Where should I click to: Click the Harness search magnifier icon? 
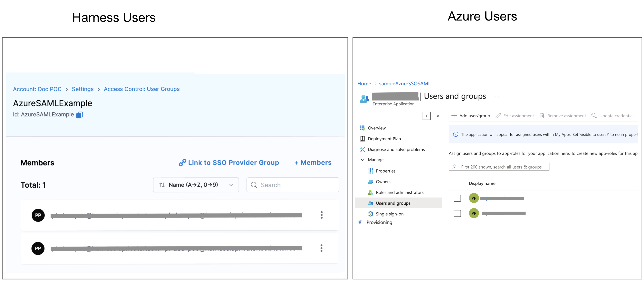click(x=254, y=185)
